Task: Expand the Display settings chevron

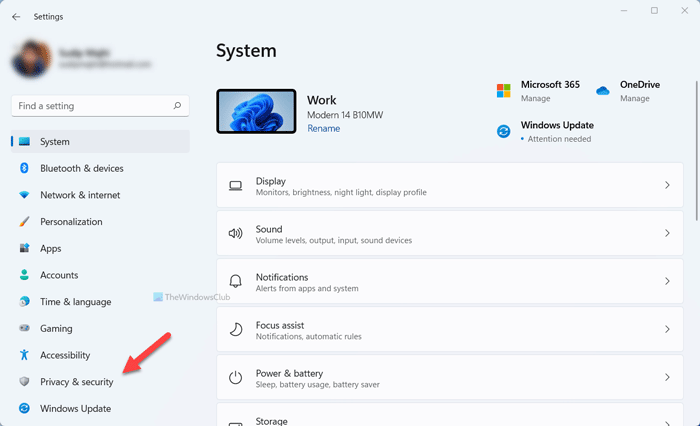Action: click(x=666, y=186)
